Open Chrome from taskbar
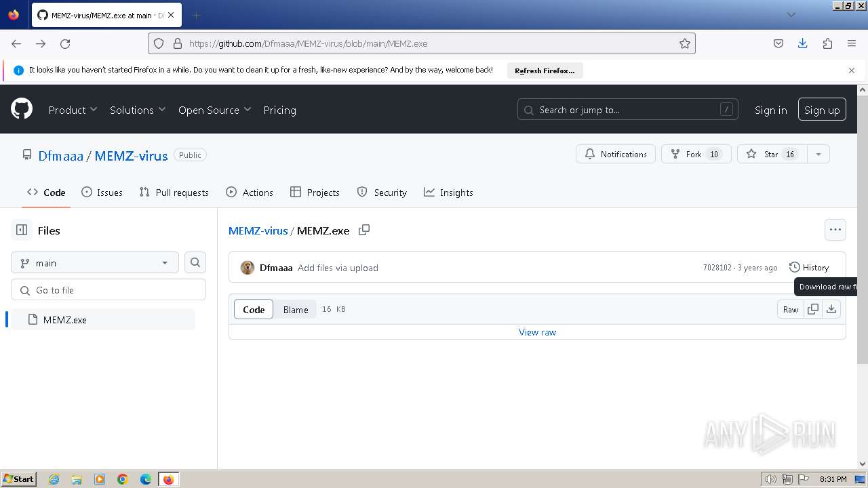868x488 pixels. 123,479
